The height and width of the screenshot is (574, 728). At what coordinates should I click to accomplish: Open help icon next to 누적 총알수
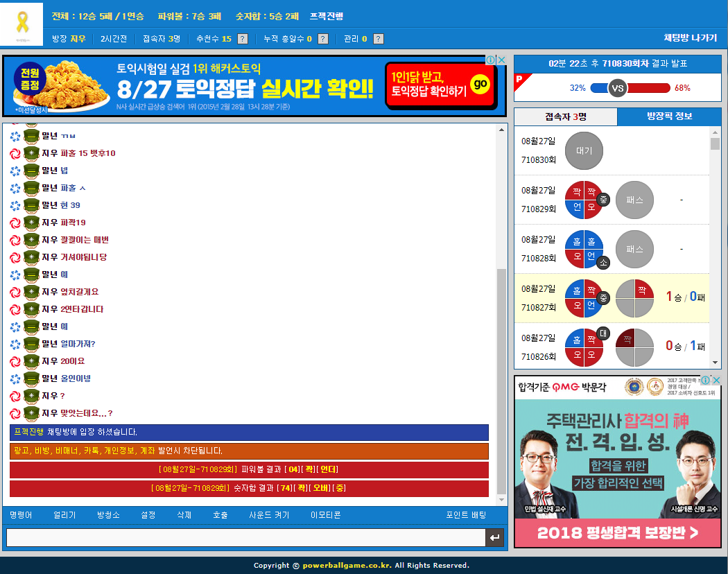[x=323, y=39]
